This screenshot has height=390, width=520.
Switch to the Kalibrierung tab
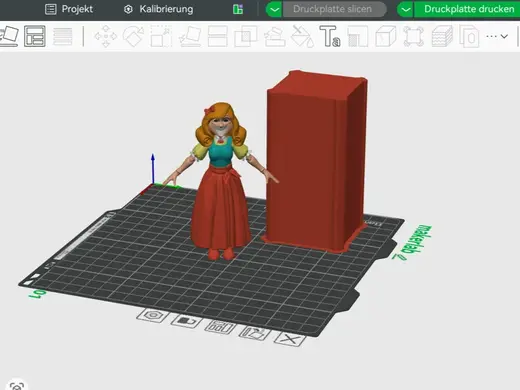click(158, 9)
